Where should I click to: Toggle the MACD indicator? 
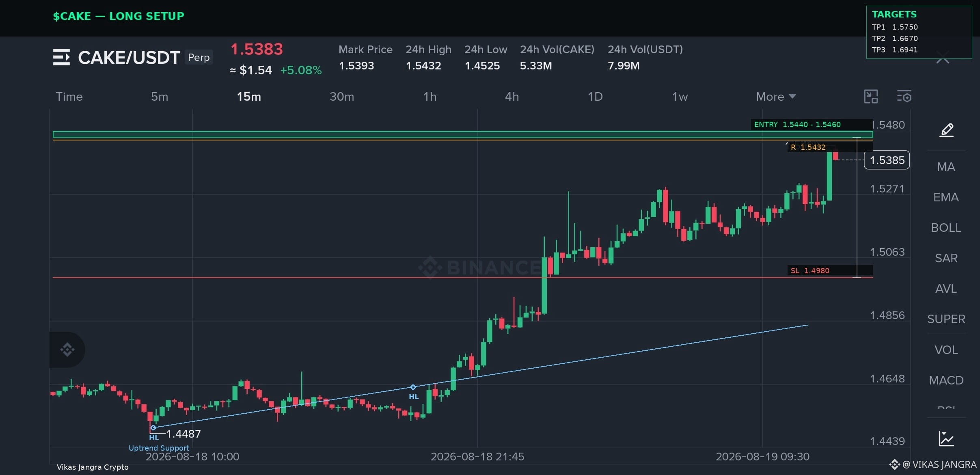(x=946, y=380)
